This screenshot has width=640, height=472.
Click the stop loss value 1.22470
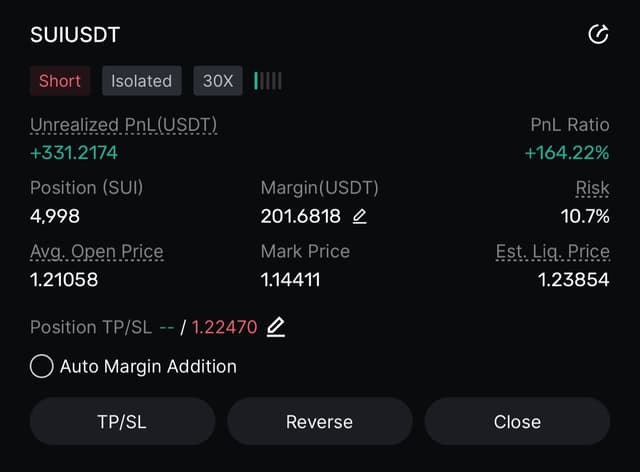pos(225,327)
